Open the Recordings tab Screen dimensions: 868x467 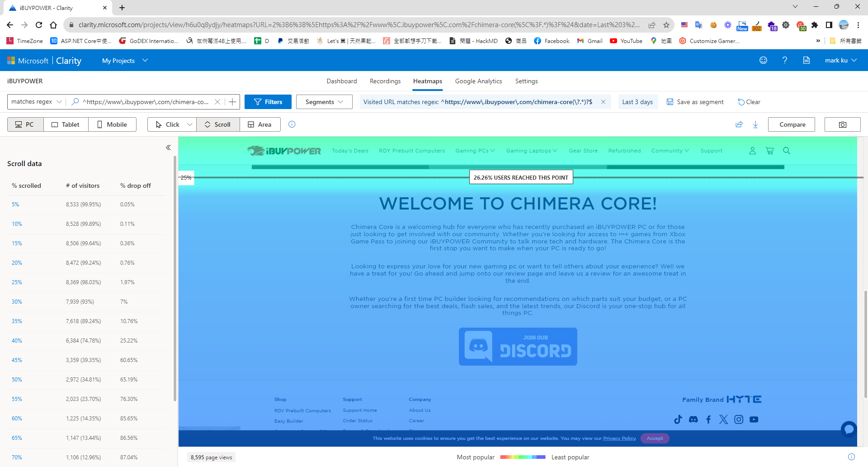pyautogui.click(x=385, y=81)
